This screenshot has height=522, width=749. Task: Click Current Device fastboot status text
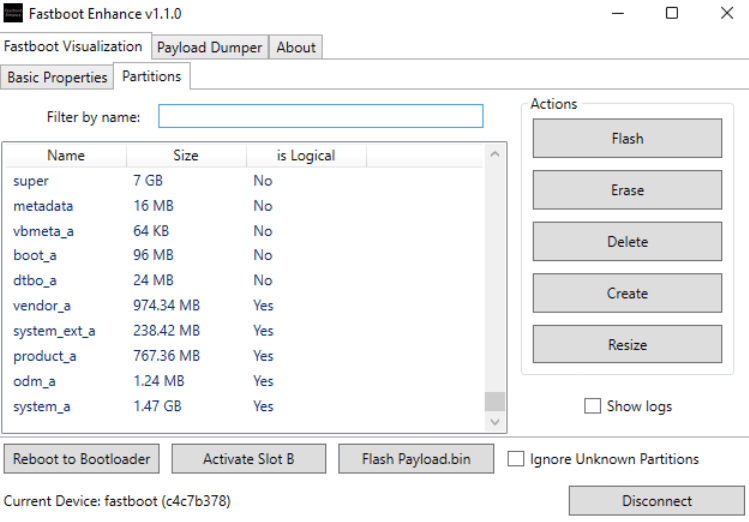coord(117,501)
